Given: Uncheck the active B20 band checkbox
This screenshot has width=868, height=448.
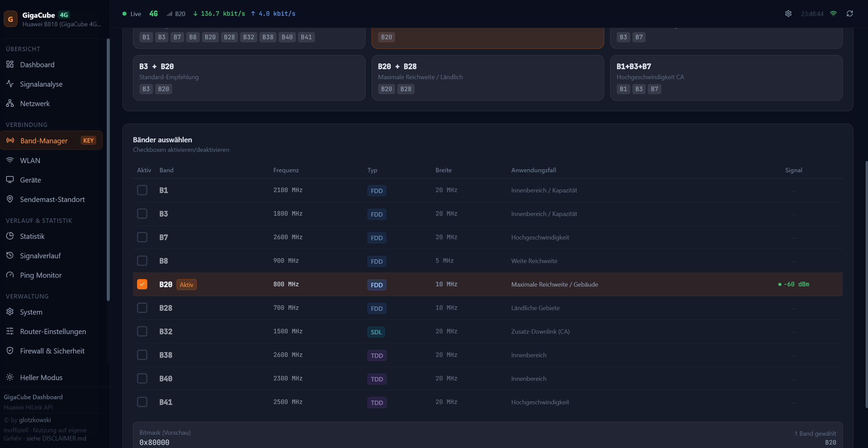Looking at the screenshot, I should pyautogui.click(x=142, y=284).
